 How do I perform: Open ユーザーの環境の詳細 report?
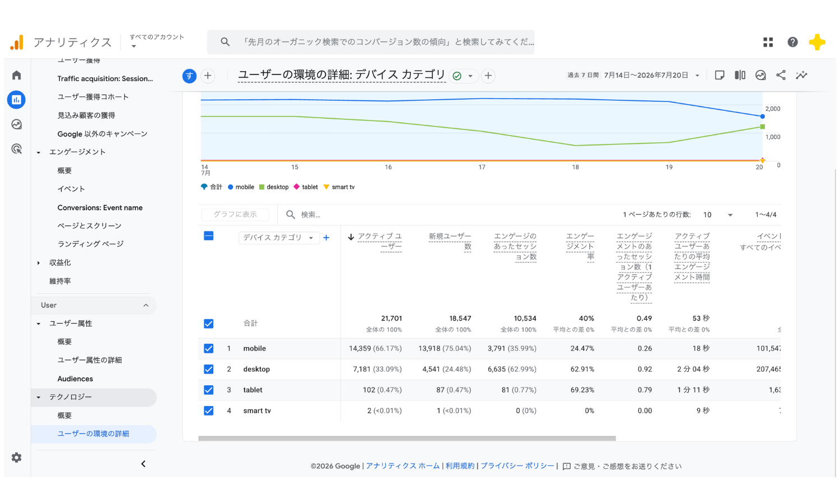tap(94, 433)
